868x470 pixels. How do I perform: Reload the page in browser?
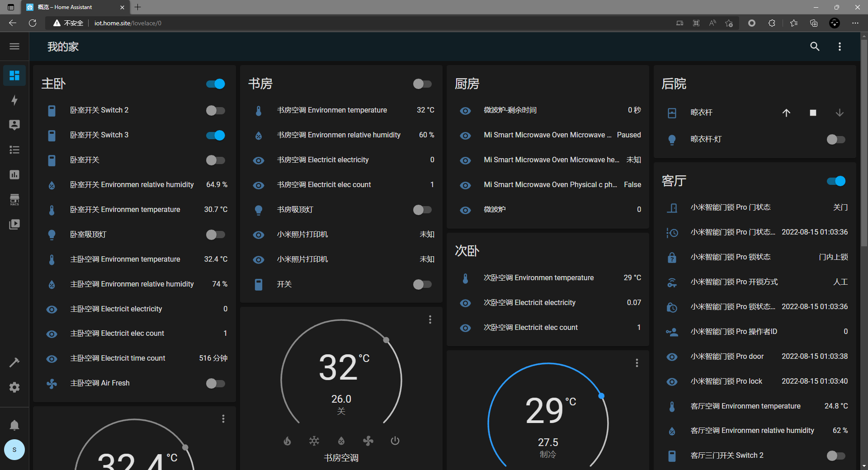point(33,23)
